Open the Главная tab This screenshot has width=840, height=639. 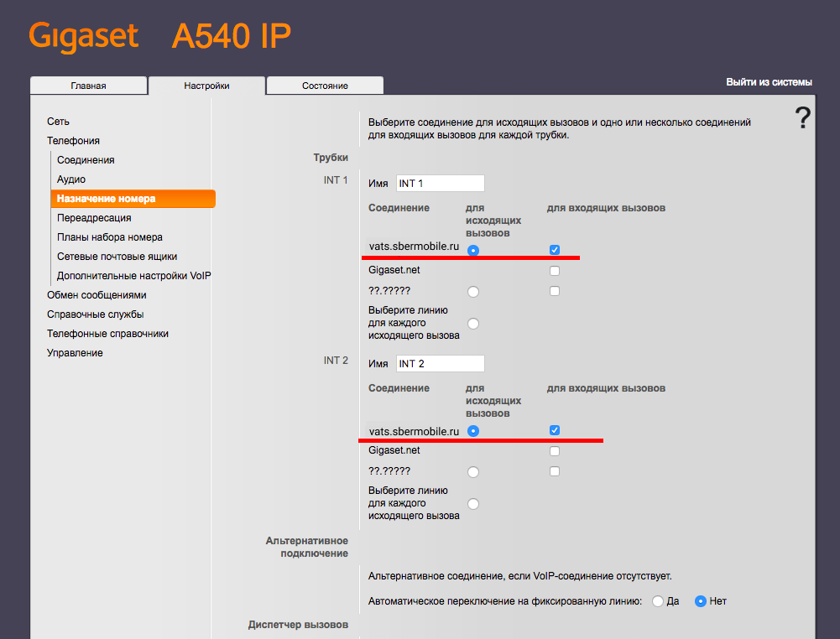tap(88, 86)
